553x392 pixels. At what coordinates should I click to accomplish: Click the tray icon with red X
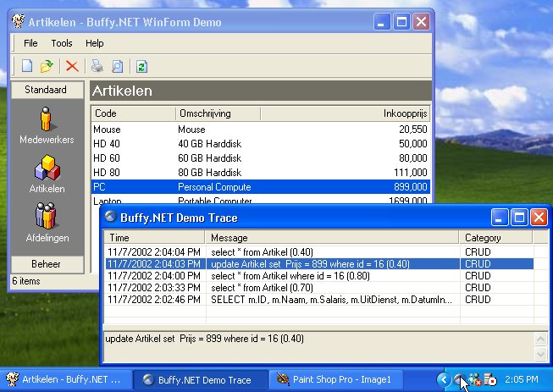[x=475, y=379]
